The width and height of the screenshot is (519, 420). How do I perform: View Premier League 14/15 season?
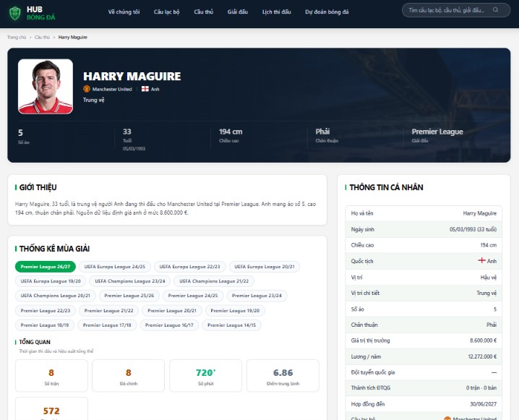pyautogui.click(x=232, y=325)
